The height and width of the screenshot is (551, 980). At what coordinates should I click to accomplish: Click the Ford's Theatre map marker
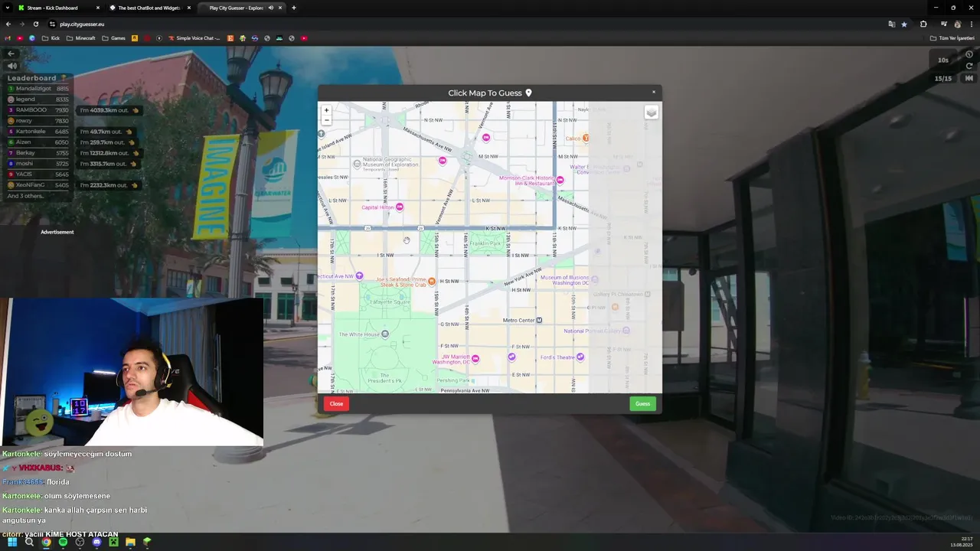[x=581, y=357]
